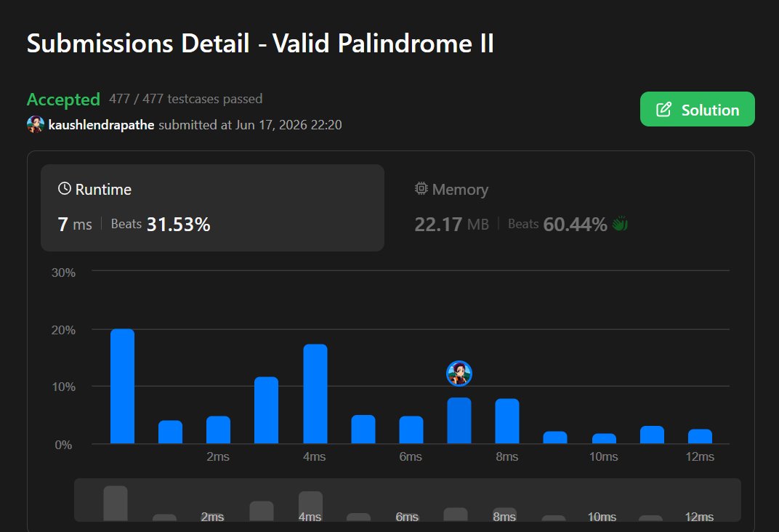Click the 20% y-axis label
779x532 pixels.
64,330
